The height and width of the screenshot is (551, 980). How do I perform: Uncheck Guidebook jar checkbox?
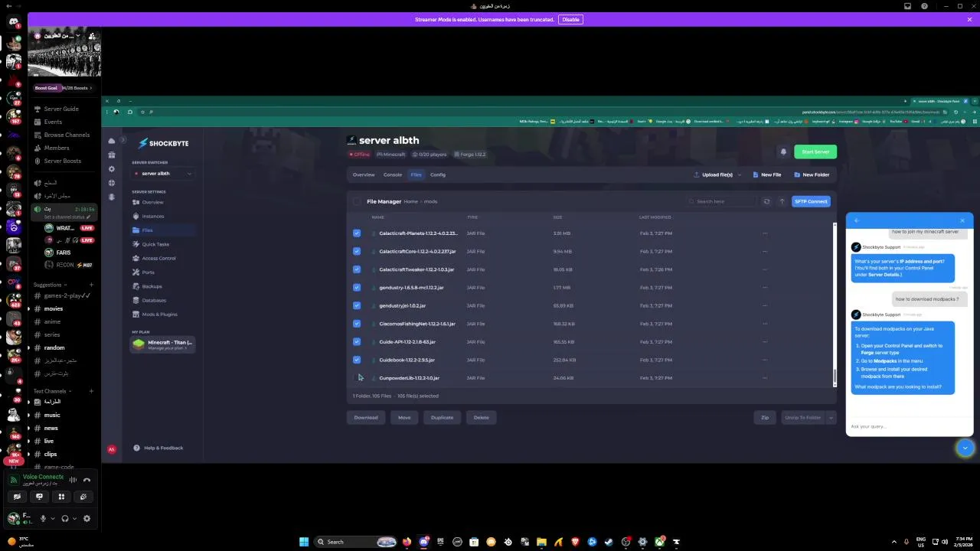pos(357,360)
